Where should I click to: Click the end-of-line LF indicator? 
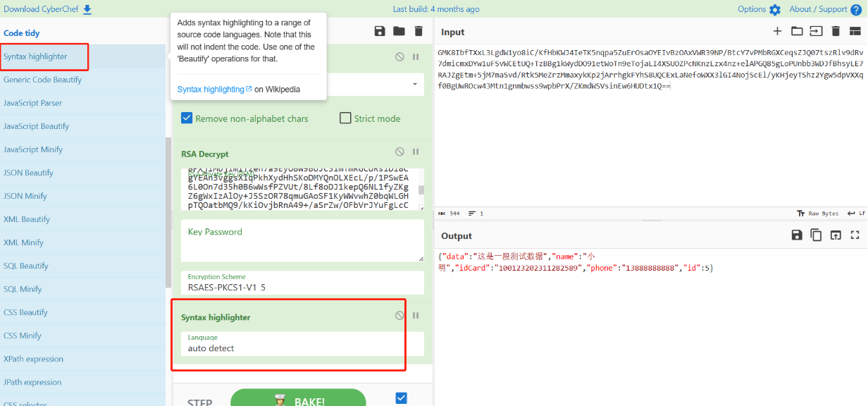pyautogui.click(x=855, y=213)
